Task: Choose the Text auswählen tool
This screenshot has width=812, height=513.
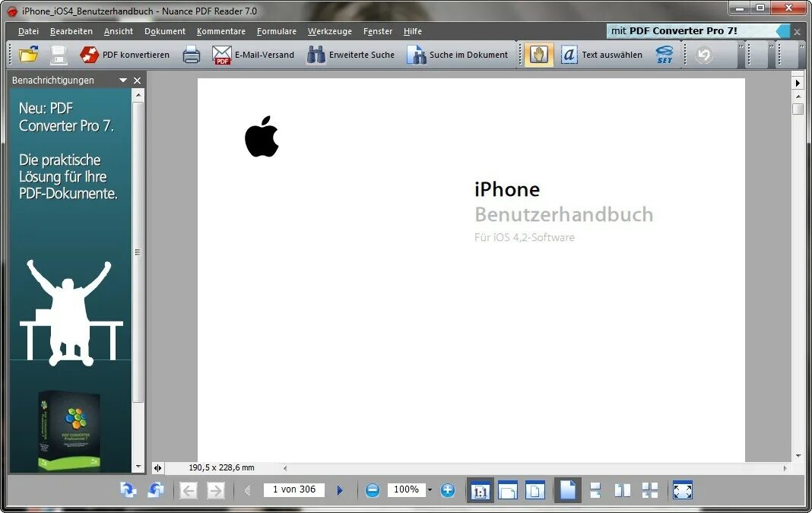Action: point(601,55)
